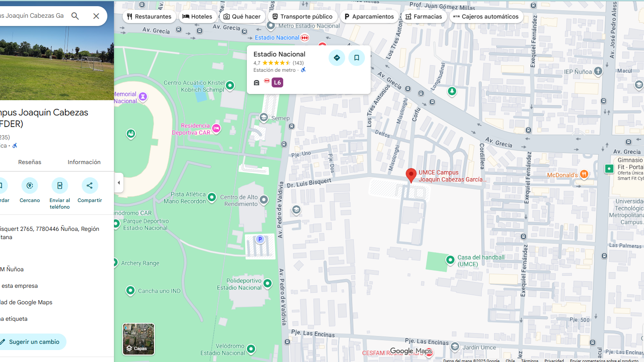Click the Enviar al teléfono icon
This screenshot has height=362, width=644.
[60, 186]
